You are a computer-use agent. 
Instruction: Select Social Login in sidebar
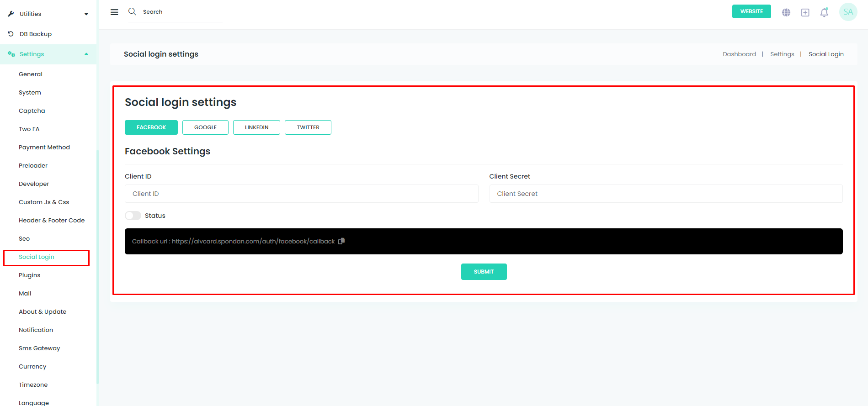[x=37, y=257]
